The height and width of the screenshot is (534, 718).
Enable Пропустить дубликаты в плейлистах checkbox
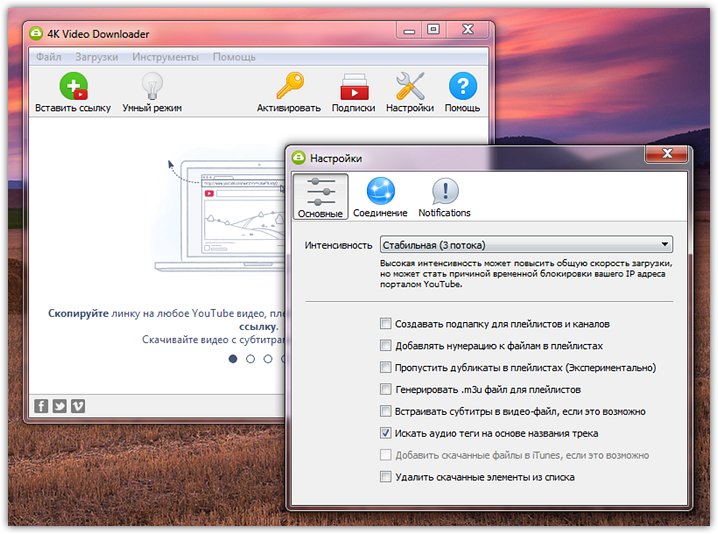click(386, 367)
